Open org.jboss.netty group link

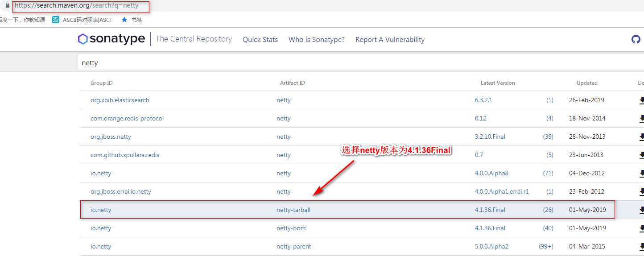(111, 137)
